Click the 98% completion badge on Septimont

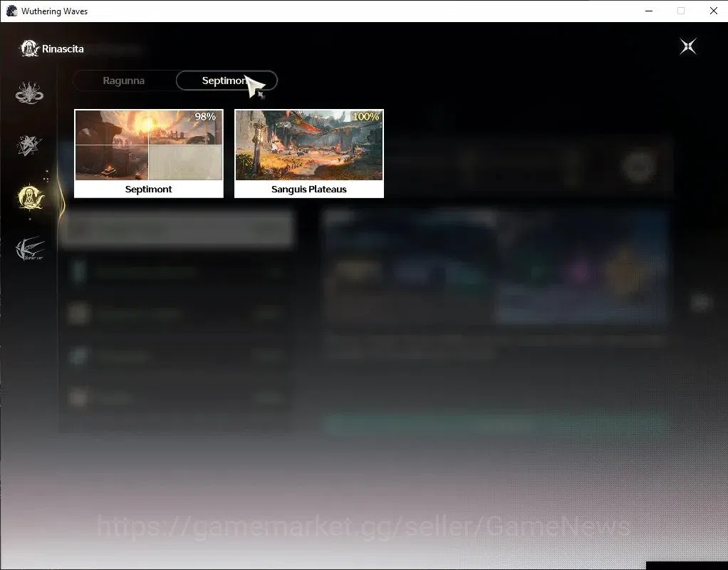[205, 116]
